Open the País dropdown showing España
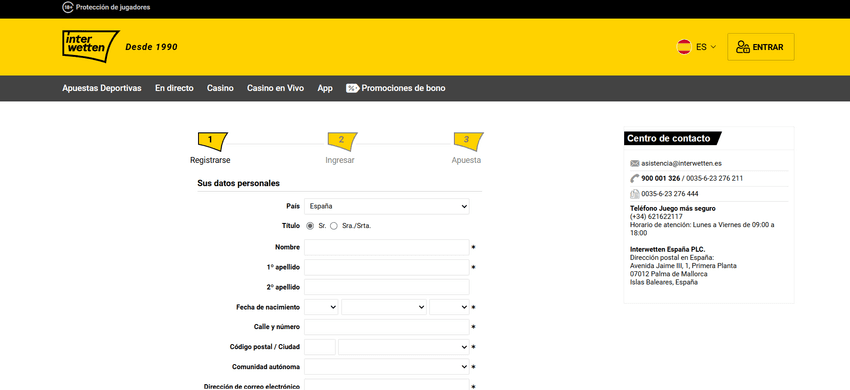The height and width of the screenshot is (390, 850). (x=387, y=206)
